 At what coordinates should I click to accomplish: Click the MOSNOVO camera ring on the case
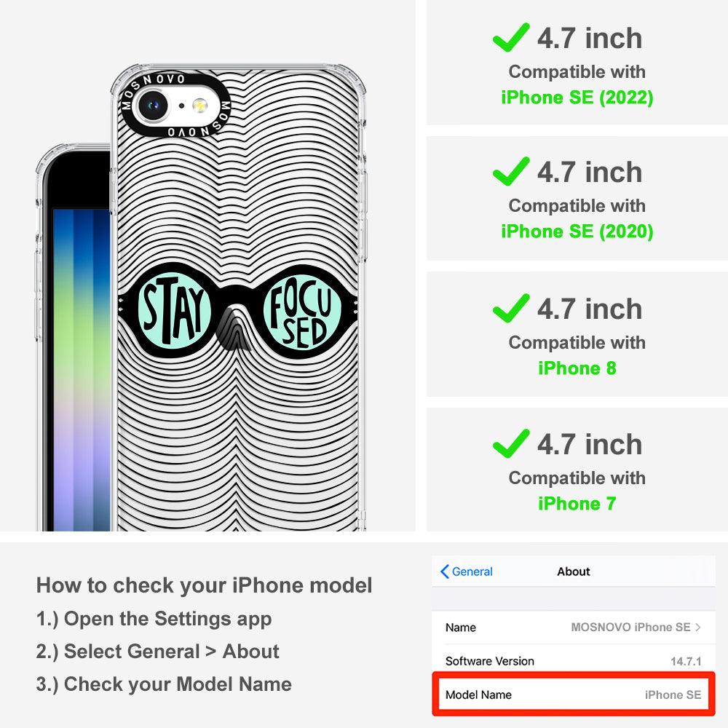tap(175, 106)
